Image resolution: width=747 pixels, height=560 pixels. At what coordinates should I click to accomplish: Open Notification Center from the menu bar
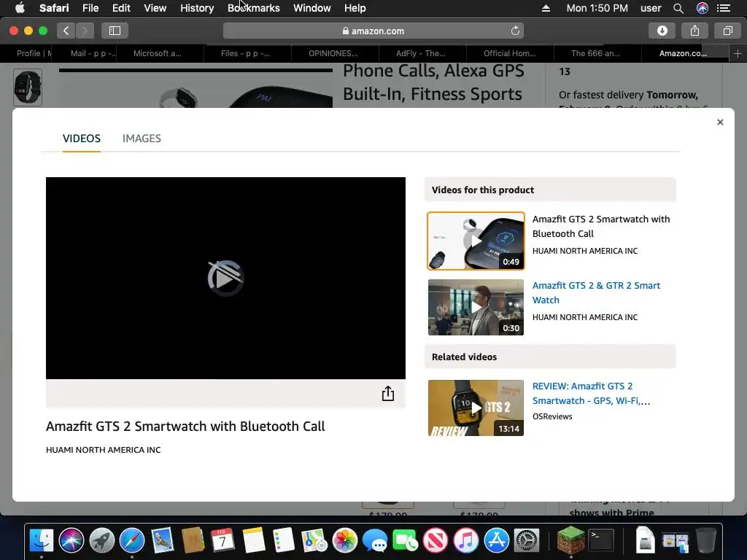tap(724, 8)
